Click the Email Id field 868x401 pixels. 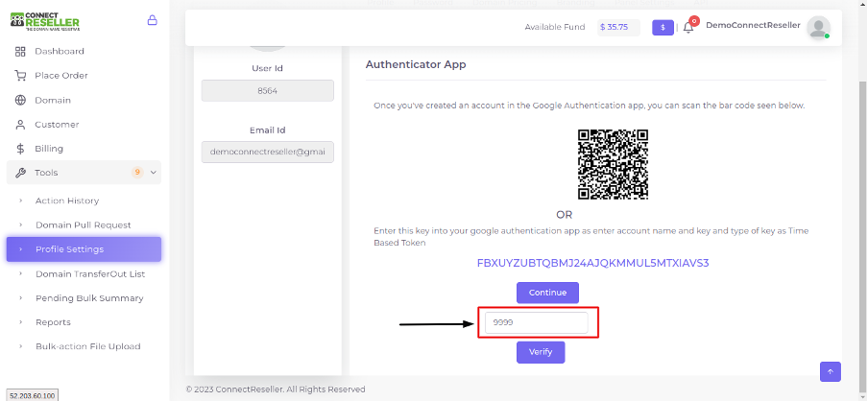(267, 153)
